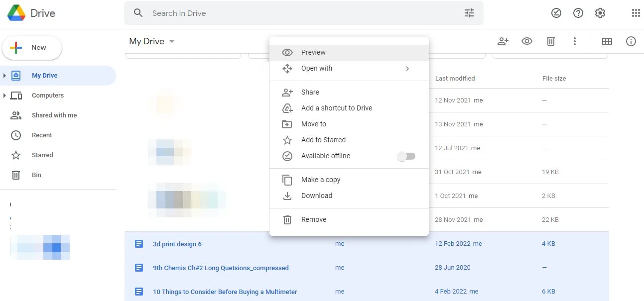This screenshot has height=301, width=644.
Task: Select Make a copy from the context menu
Action: coord(321,180)
